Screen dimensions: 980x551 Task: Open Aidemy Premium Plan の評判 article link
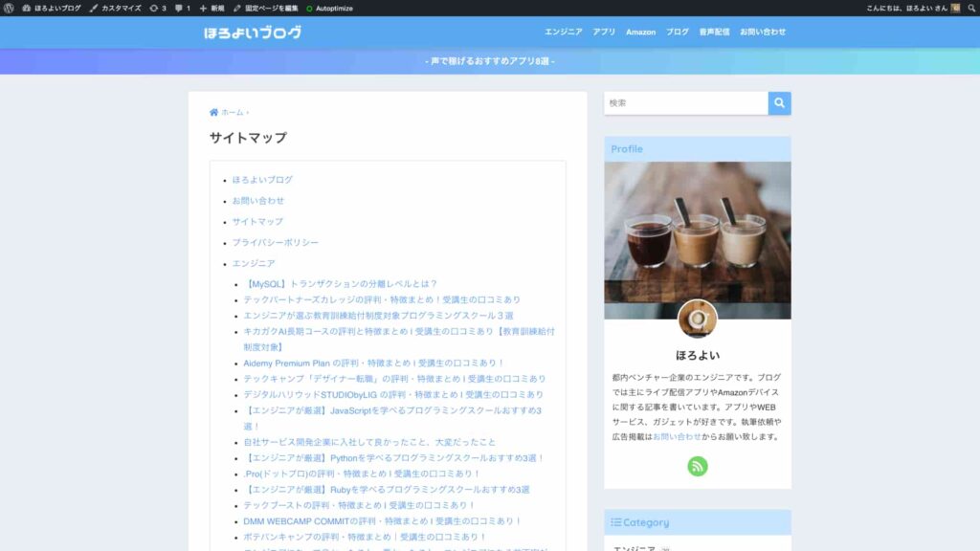pyautogui.click(x=374, y=363)
